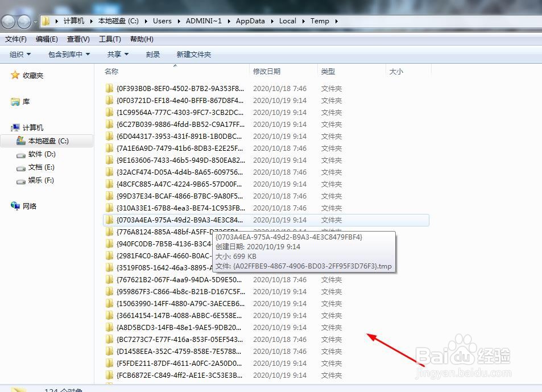Open the 文件(F) menu
Viewport: 542px width, 392px height.
16,39
